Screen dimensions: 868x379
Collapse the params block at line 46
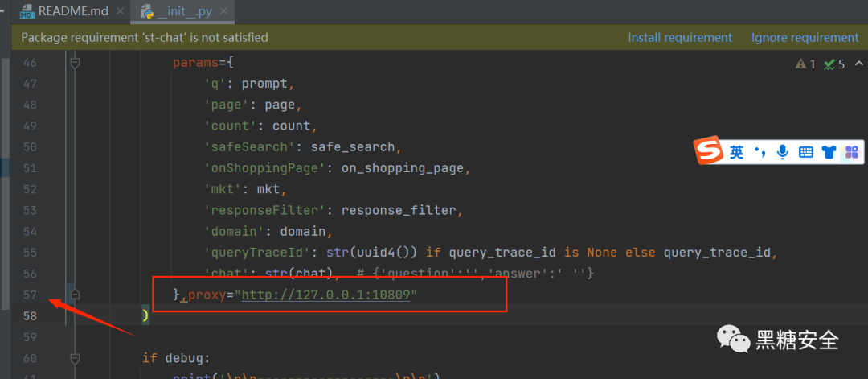(75, 62)
